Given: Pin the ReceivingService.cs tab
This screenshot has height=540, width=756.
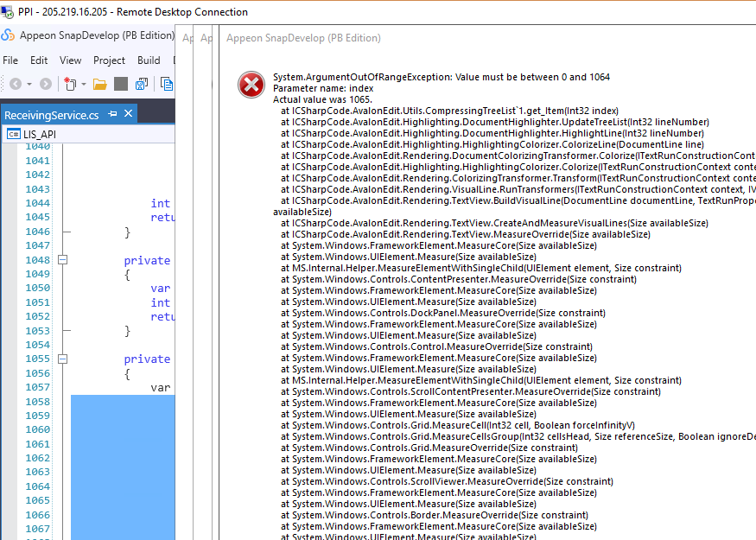Looking at the screenshot, I should click(113, 114).
